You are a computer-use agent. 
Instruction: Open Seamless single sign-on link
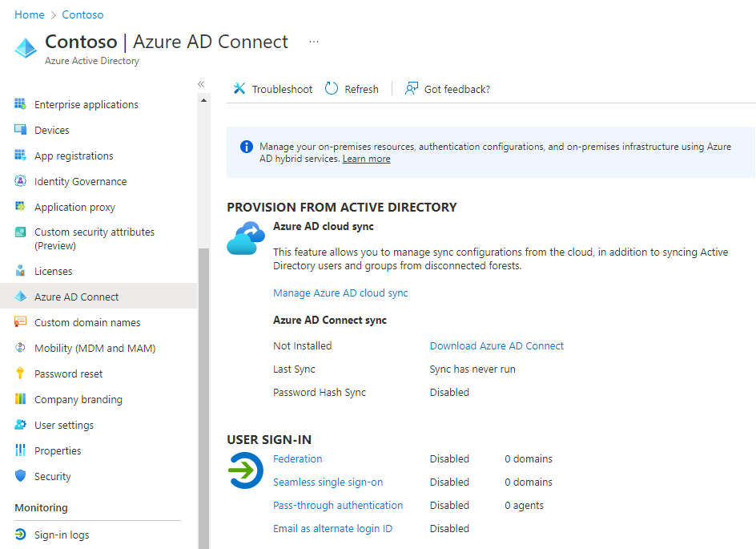point(328,482)
